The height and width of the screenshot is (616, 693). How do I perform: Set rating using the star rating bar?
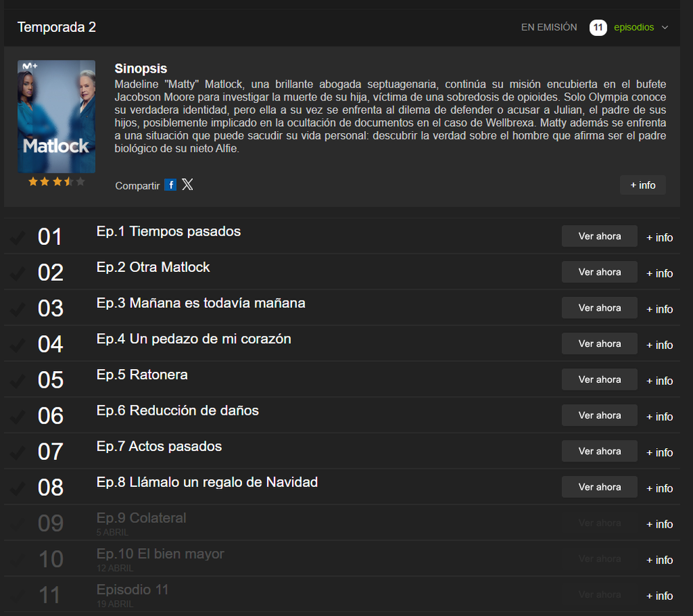point(56,182)
